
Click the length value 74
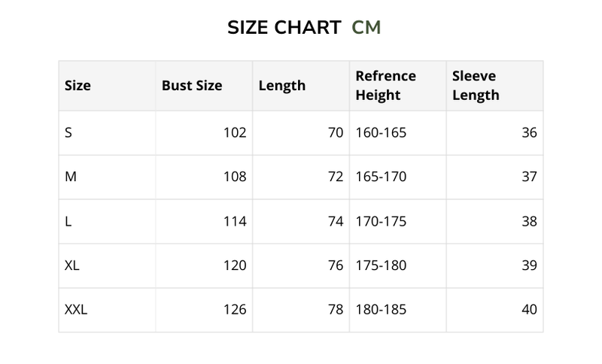(336, 221)
